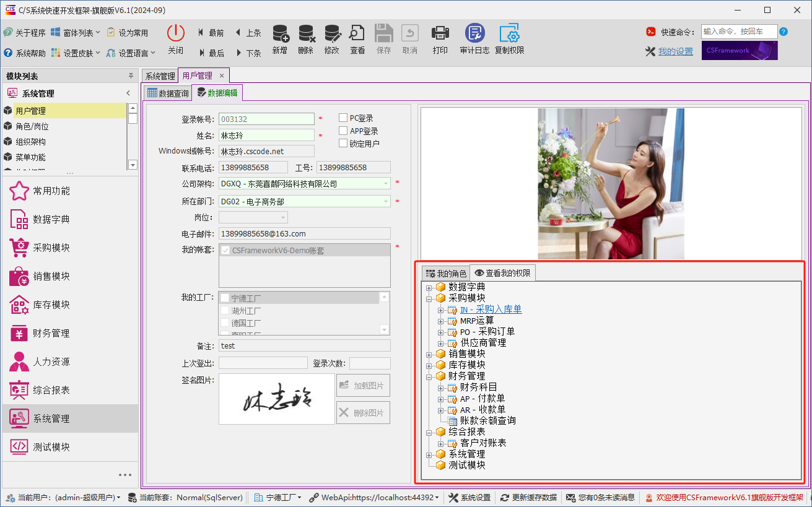Toggle the 锁定用户 checkbox
The height and width of the screenshot is (507, 812).
click(343, 143)
